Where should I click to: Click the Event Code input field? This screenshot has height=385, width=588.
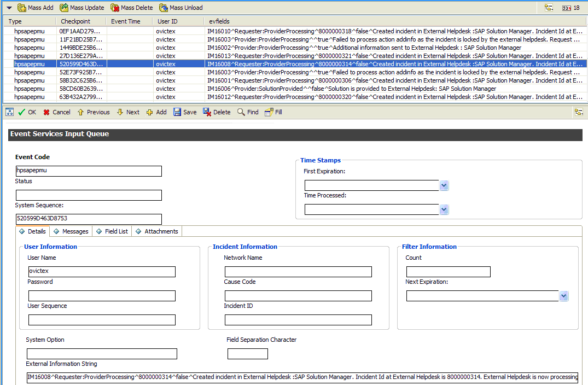tap(89, 171)
